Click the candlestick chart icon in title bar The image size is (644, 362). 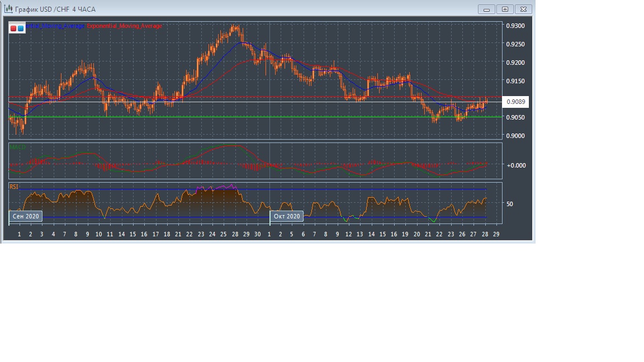8,9
